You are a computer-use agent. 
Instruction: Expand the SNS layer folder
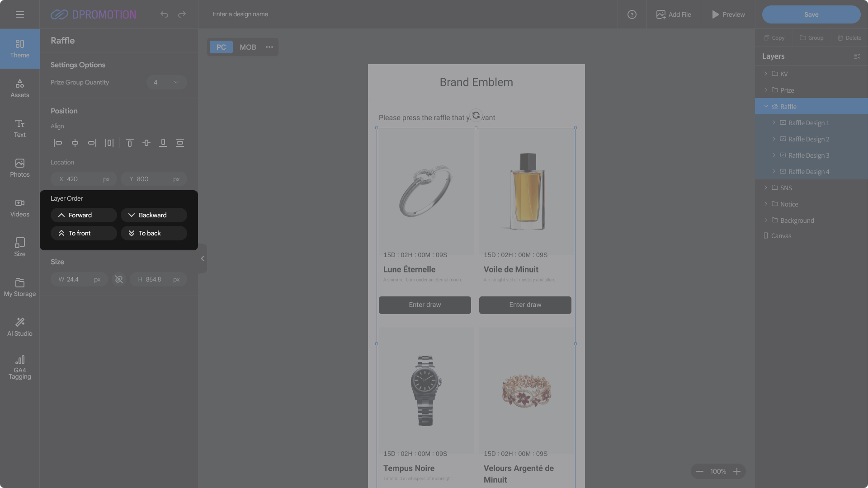coord(766,188)
